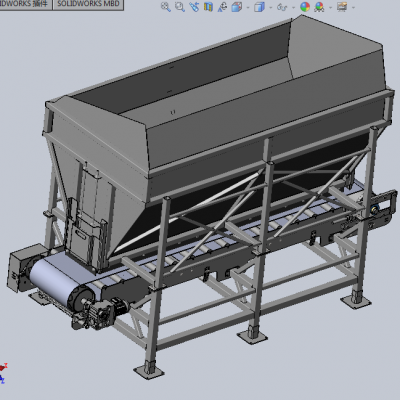Switch to the SOLIDWORKS 插件 tab
This screenshot has width=400, height=400.
[25, 4]
